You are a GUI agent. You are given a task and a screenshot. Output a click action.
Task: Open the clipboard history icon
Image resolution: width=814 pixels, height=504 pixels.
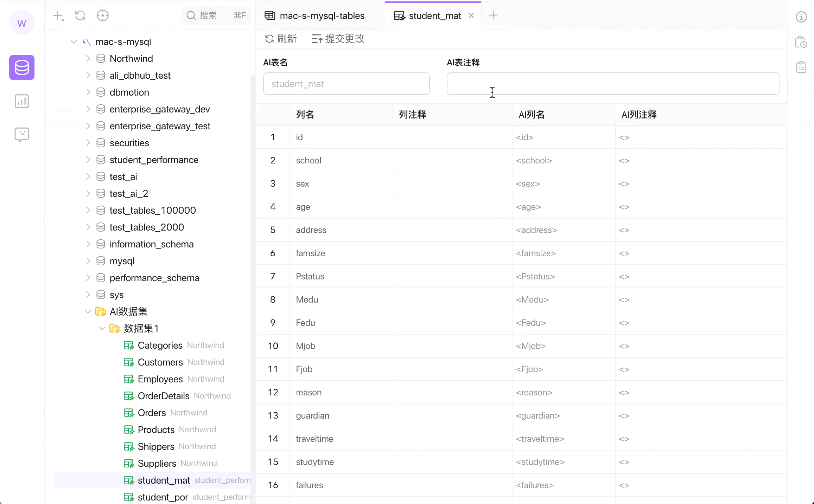[x=801, y=42]
